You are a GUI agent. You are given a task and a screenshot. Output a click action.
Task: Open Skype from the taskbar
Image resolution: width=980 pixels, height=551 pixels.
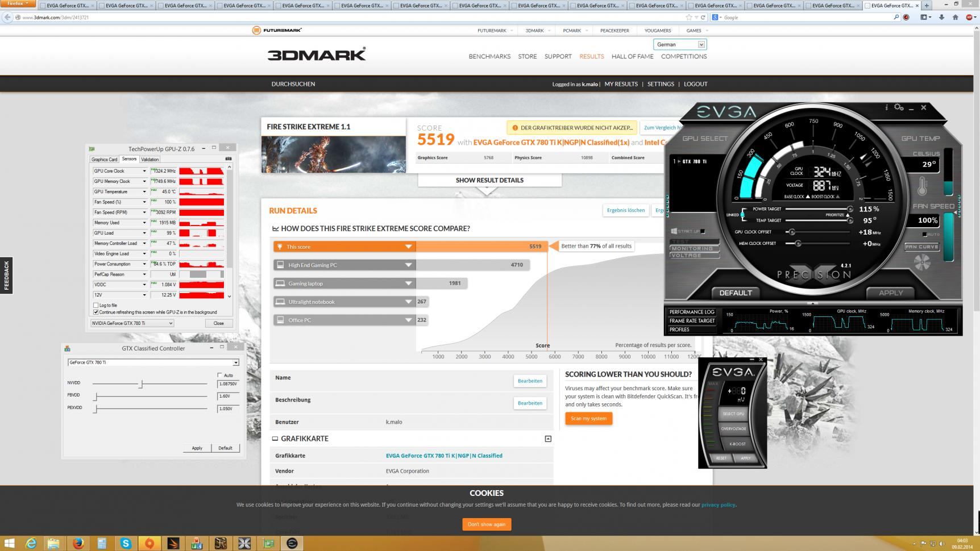point(126,544)
